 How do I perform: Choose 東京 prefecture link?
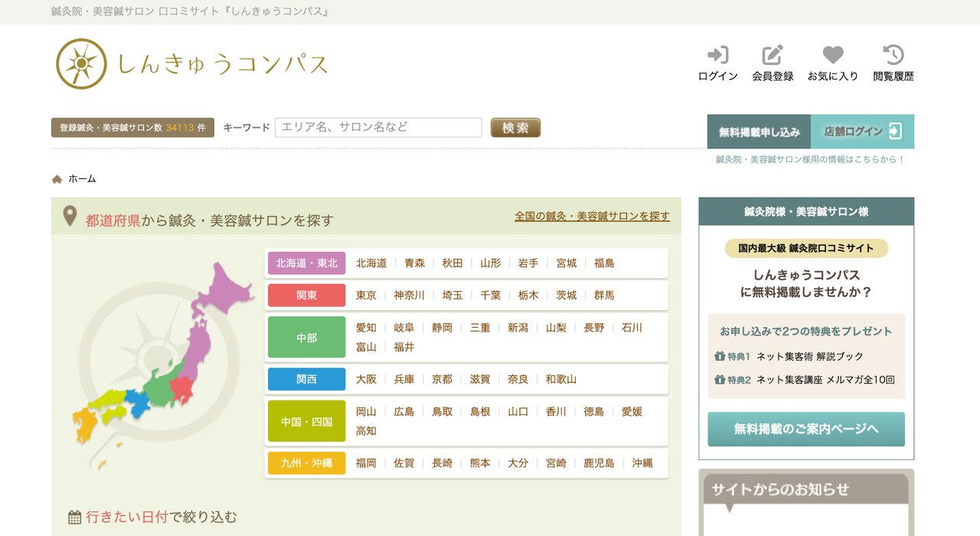[367, 295]
